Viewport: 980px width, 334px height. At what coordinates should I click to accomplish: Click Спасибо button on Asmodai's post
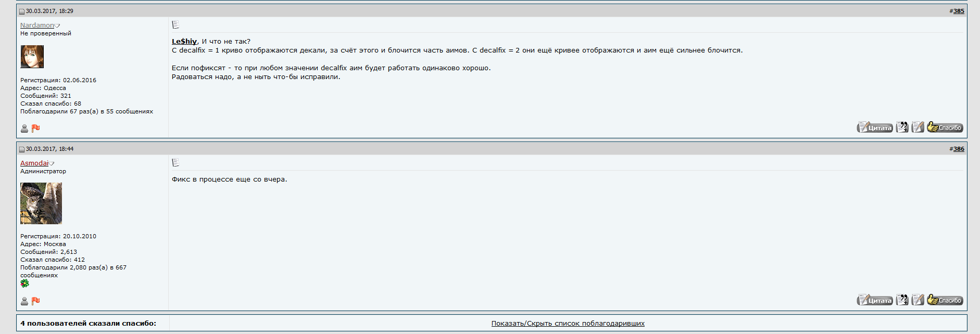945,300
